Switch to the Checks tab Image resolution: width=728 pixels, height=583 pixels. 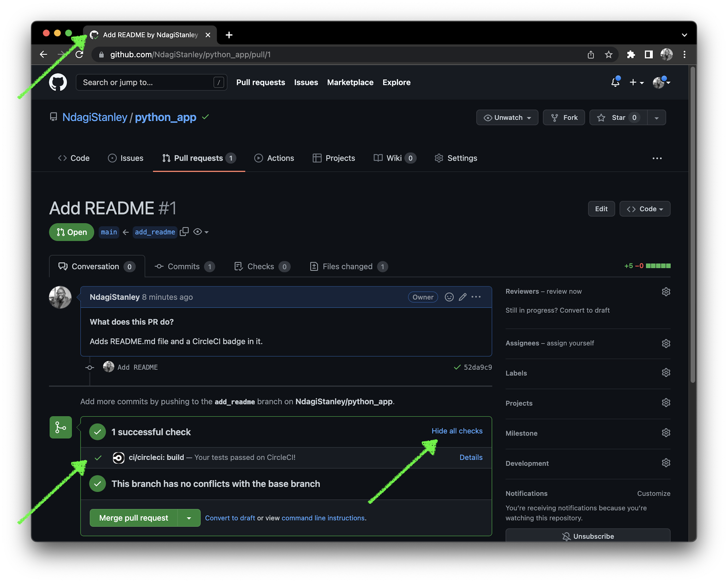(x=262, y=267)
